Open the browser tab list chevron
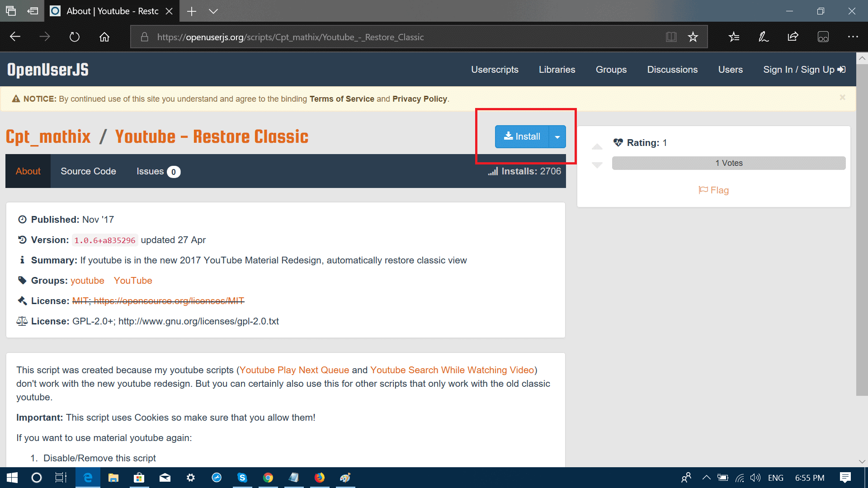 [x=213, y=11]
